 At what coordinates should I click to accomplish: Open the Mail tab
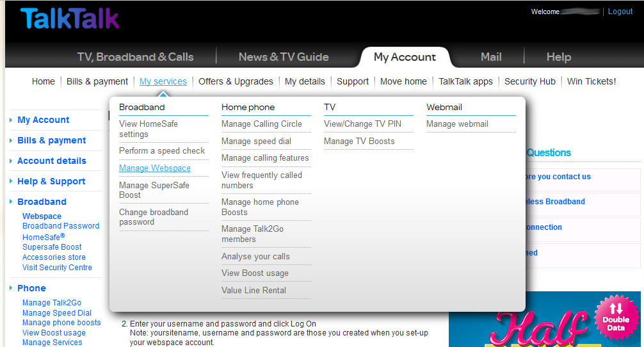coord(491,57)
